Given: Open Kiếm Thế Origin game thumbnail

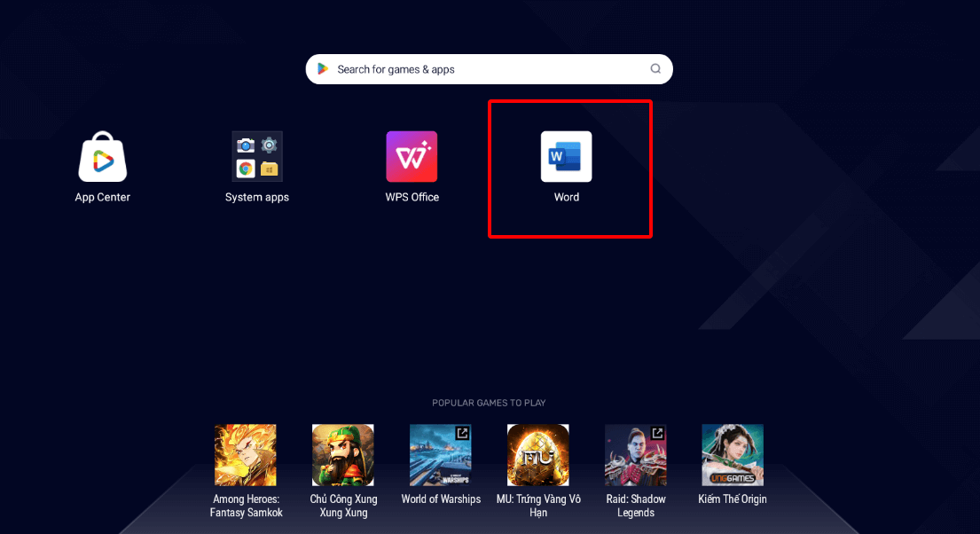Looking at the screenshot, I should coord(733,455).
